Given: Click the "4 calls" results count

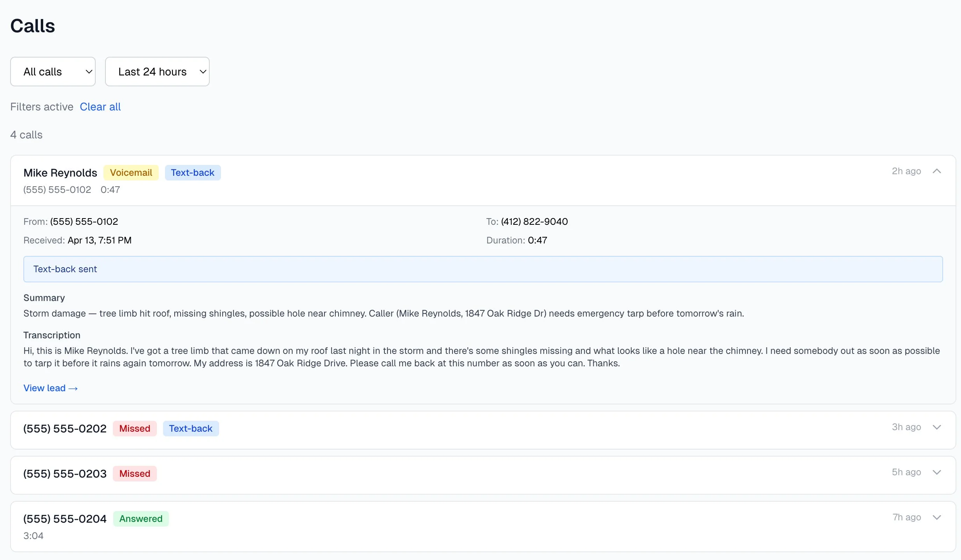Looking at the screenshot, I should (26, 135).
